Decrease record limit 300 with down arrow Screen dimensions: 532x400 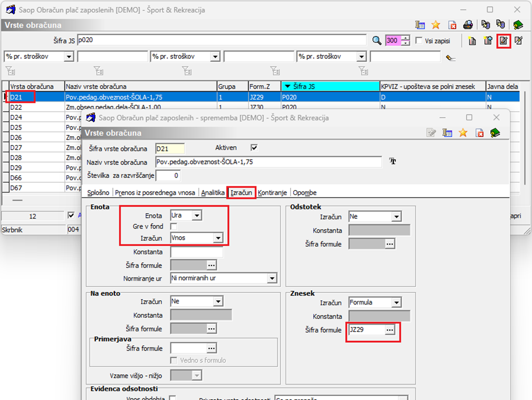click(406, 43)
